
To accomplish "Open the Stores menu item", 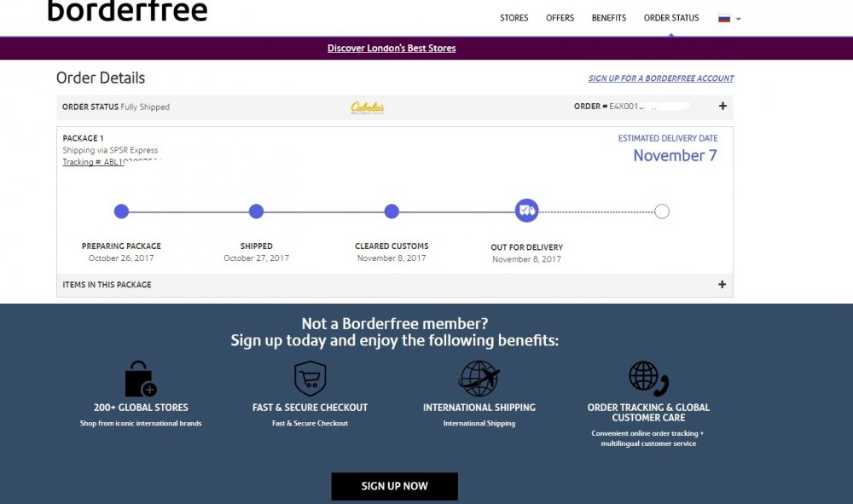I will coord(514,18).
